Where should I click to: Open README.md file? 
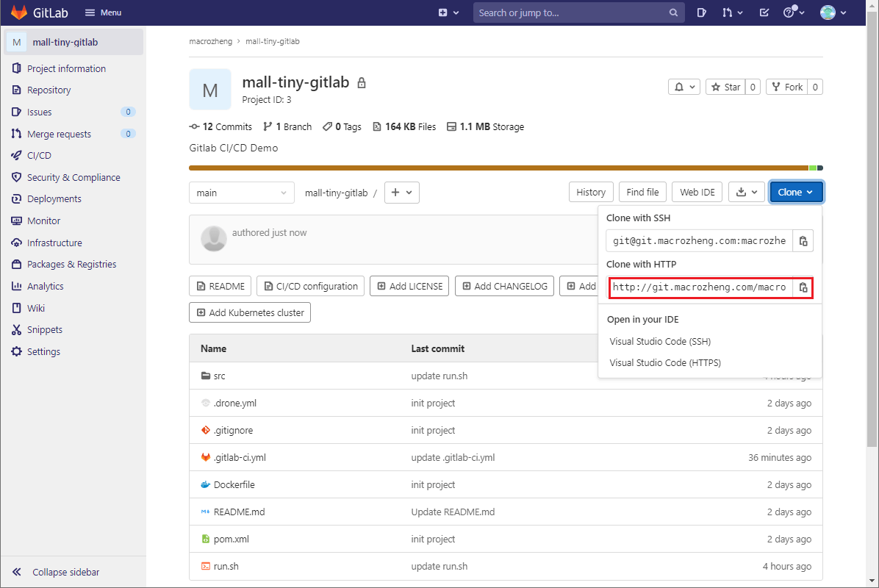240,512
